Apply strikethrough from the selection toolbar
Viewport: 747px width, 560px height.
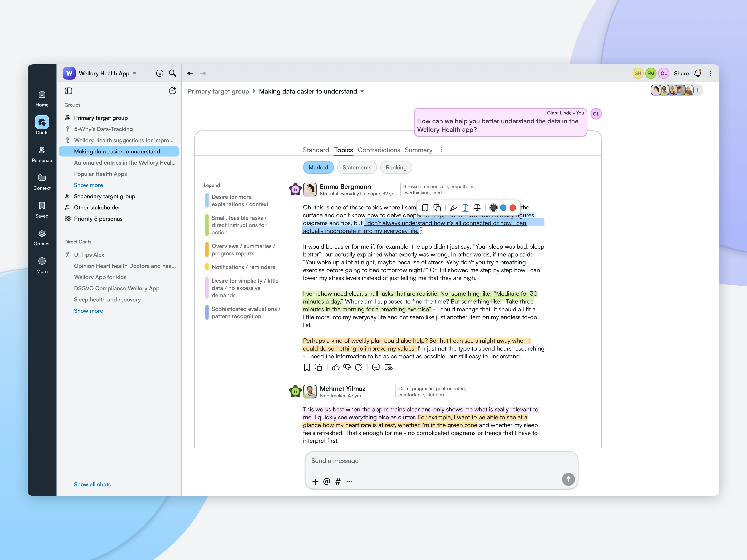[x=477, y=208]
